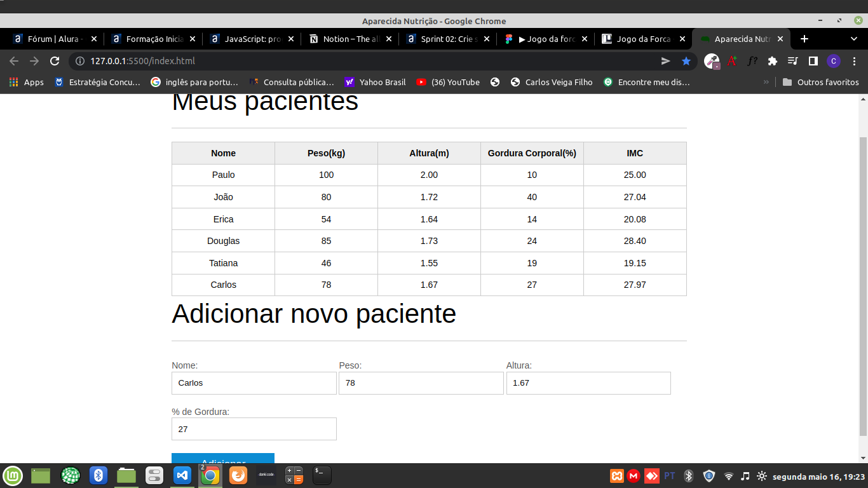The height and width of the screenshot is (488, 868).
Task: Click the date and time clock
Action: 819,476
